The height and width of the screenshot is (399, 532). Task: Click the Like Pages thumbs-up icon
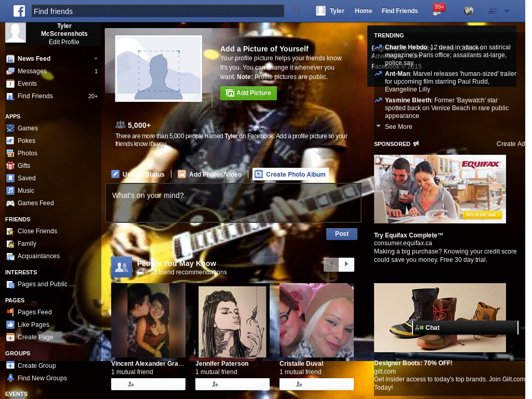coord(10,325)
